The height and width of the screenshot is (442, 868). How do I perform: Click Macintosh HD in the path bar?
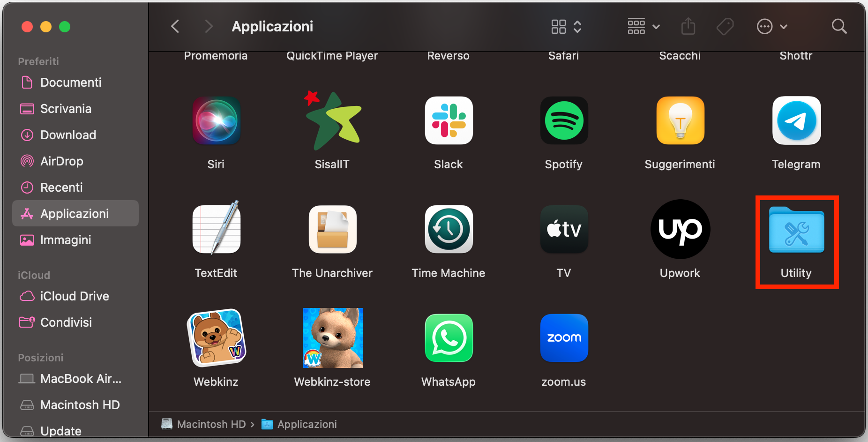coord(204,424)
